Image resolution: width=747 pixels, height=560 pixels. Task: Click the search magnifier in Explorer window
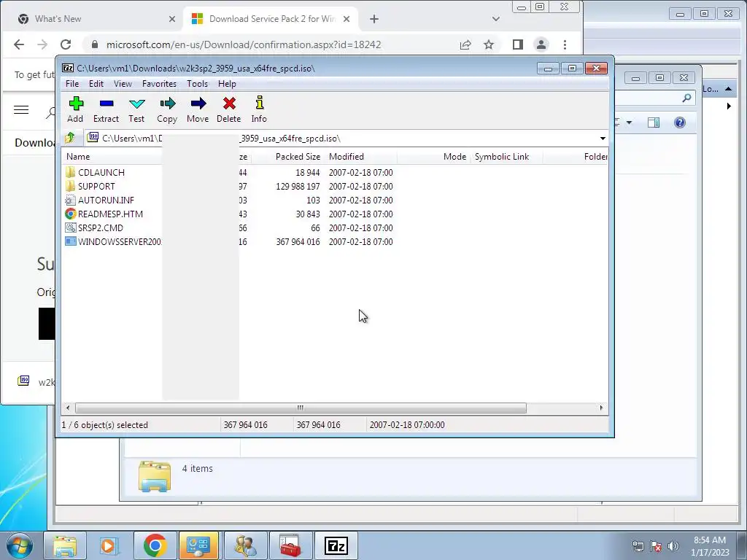686,98
